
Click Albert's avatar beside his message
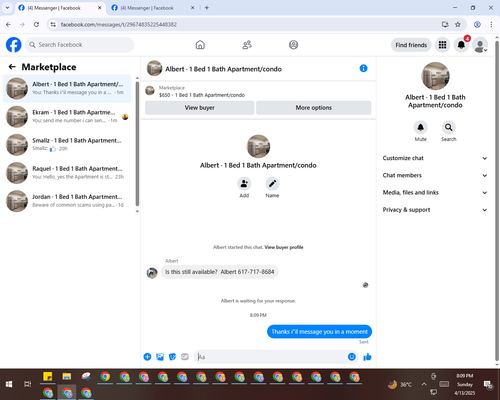pos(152,273)
